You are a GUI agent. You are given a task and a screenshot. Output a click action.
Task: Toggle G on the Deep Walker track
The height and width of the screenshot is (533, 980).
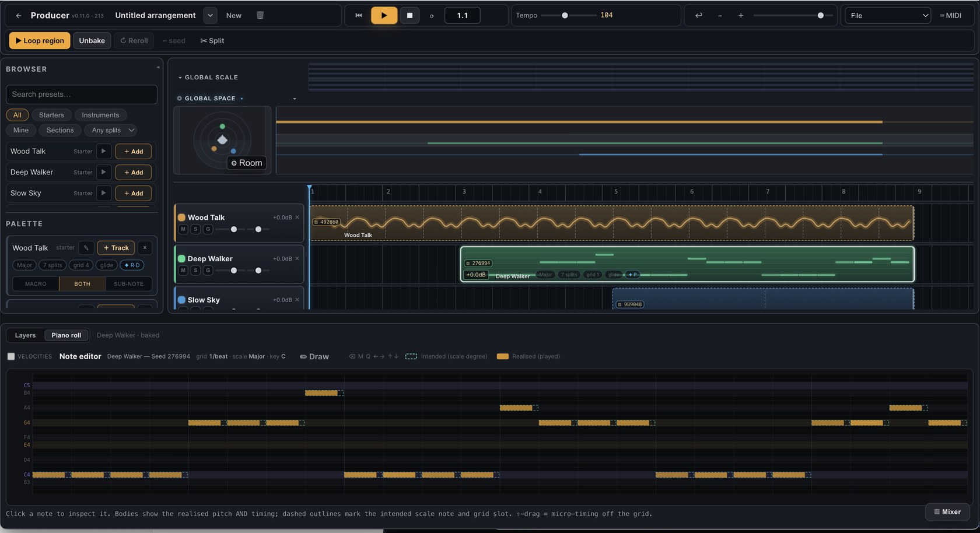pos(208,271)
